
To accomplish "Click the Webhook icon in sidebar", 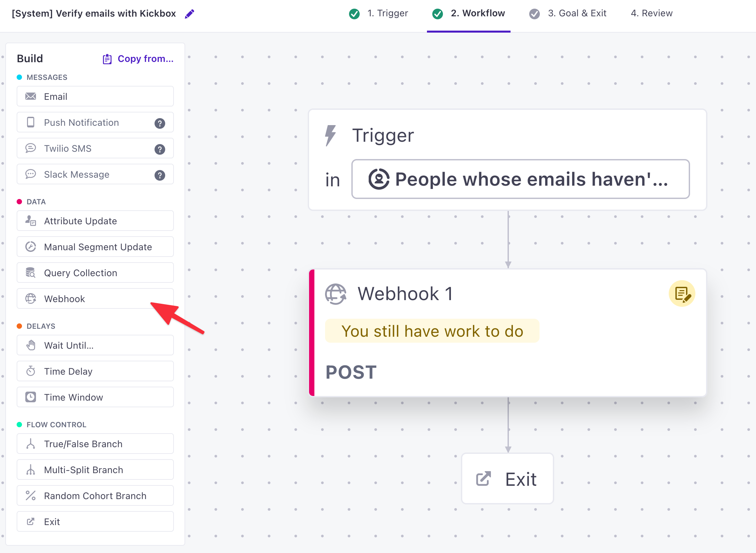I will point(31,298).
